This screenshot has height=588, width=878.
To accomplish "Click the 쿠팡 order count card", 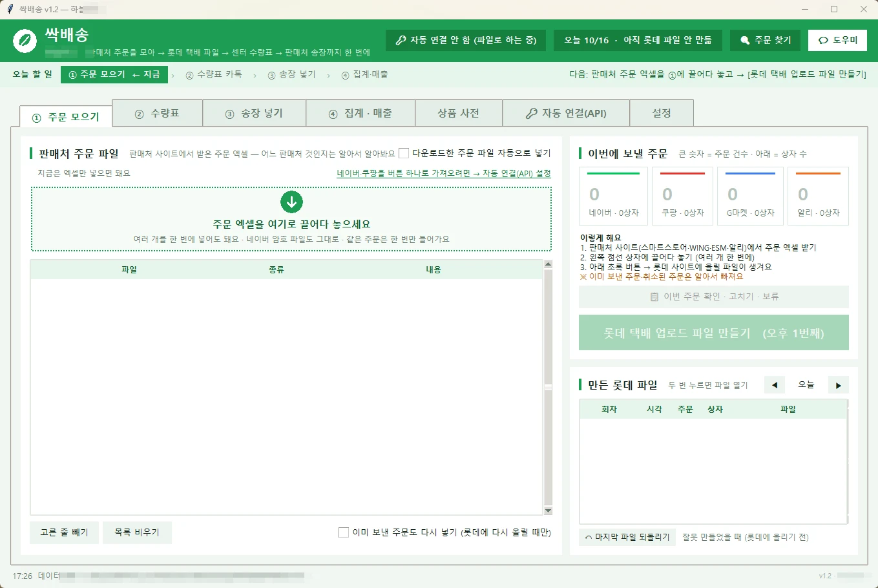I will click(x=683, y=196).
